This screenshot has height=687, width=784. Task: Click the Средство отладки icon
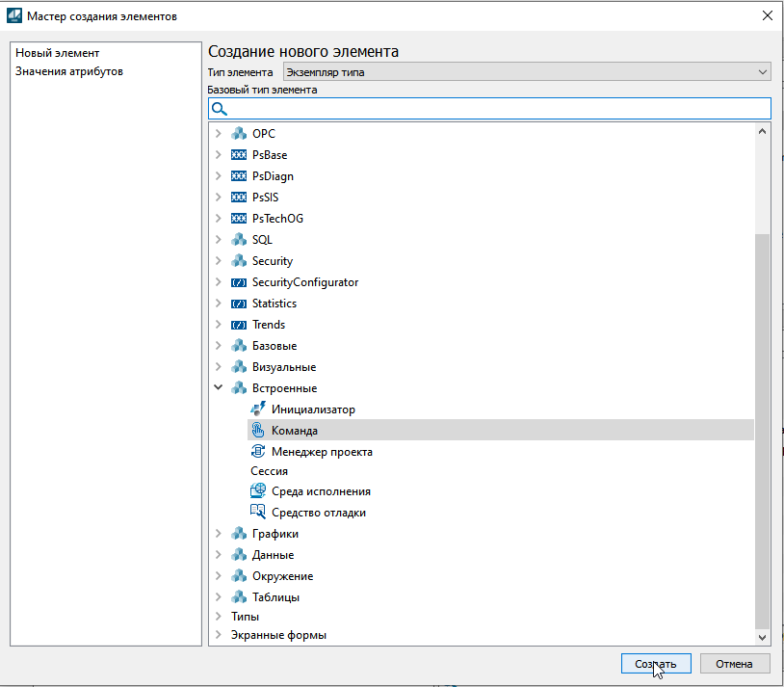[x=257, y=513]
